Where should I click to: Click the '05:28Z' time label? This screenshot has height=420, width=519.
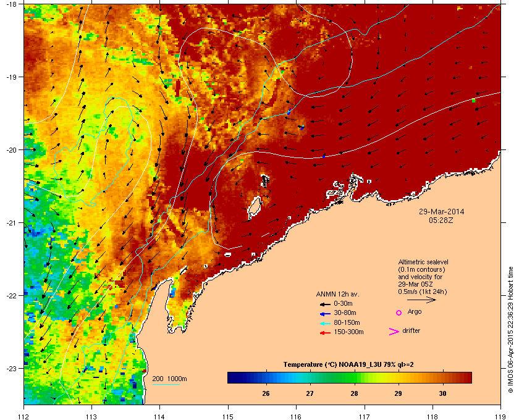[x=441, y=220]
